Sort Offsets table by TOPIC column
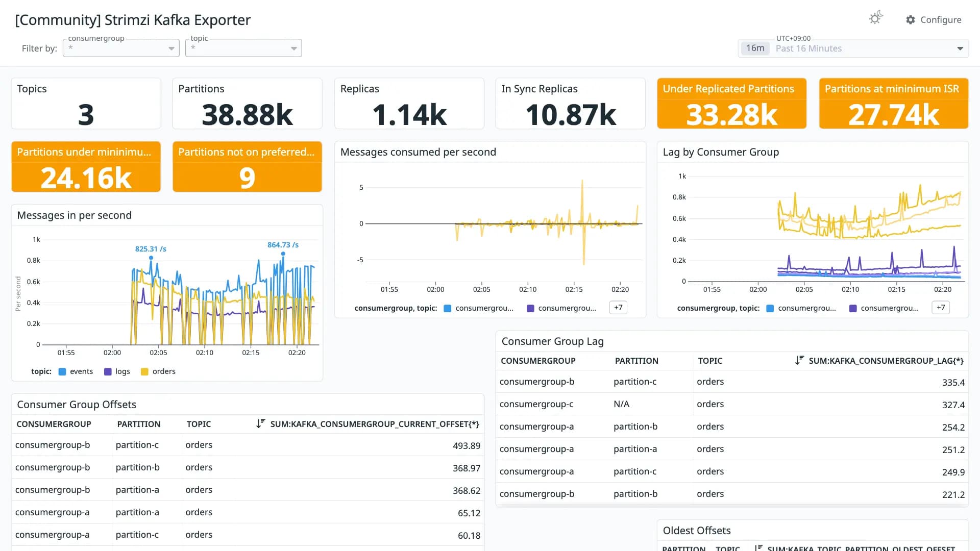 click(199, 424)
